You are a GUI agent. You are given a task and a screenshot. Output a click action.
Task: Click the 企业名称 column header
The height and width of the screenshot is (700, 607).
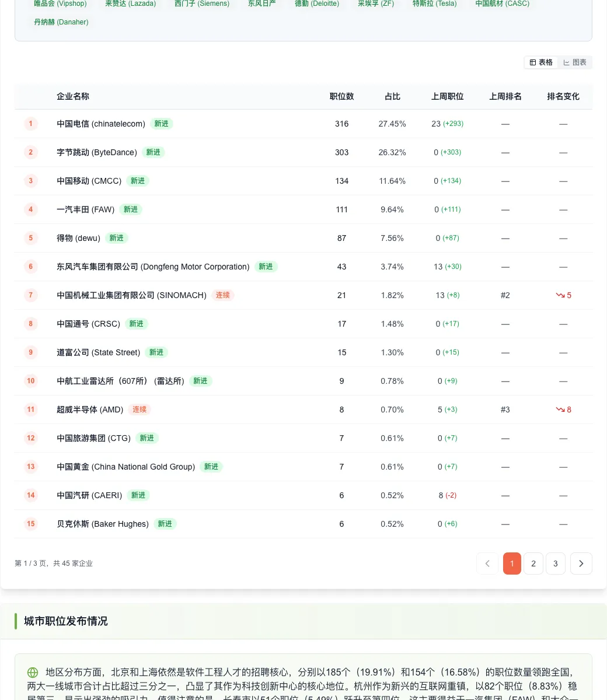click(73, 96)
